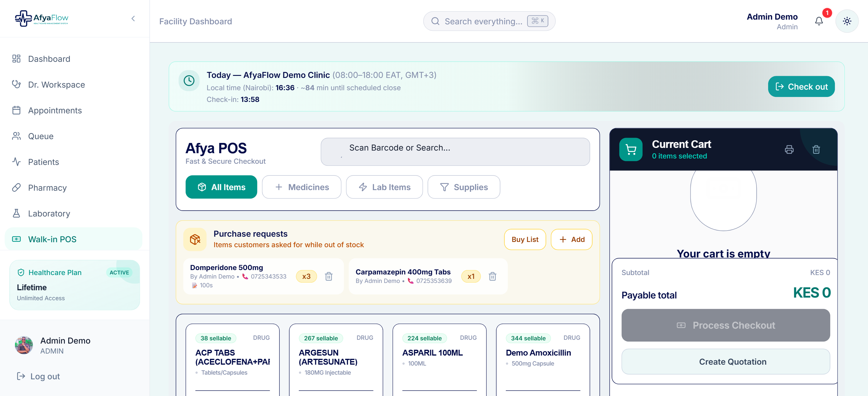The width and height of the screenshot is (868, 396).
Task: Select the ASPARIL 100ML product card
Action: pyautogui.click(x=439, y=360)
